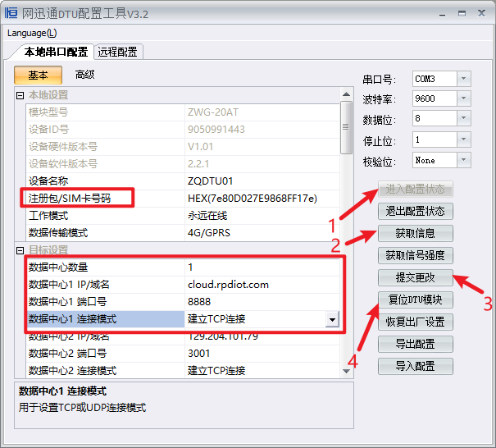Submit changes with 提交更改 button
This screenshot has width=496, height=448.
[x=416, y=277]
